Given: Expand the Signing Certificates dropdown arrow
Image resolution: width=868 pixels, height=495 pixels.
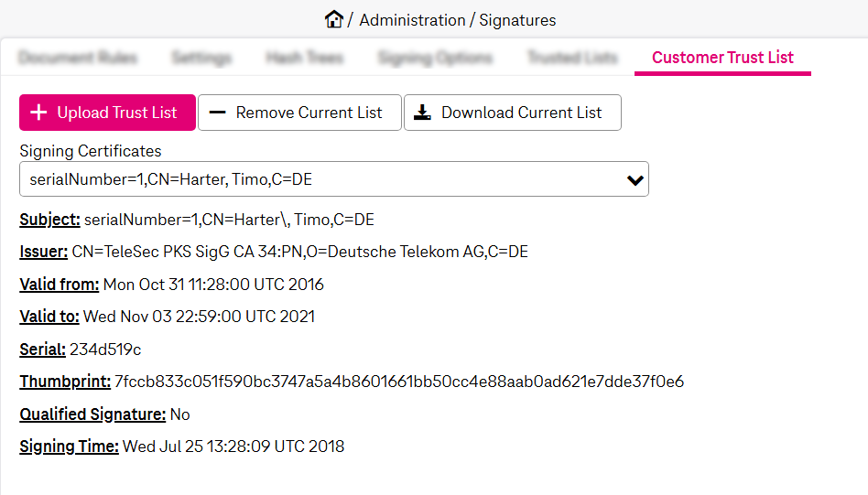Looking at the screenshot, I should [x=635, y=180].
